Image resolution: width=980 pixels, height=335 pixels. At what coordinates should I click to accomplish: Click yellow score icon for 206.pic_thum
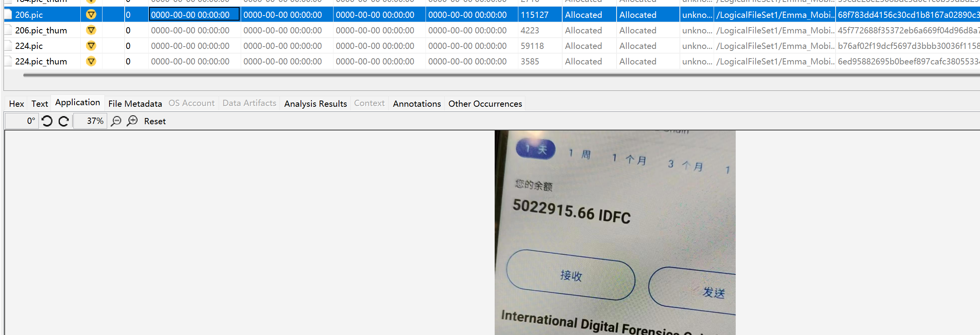click(x=91, y=30)
